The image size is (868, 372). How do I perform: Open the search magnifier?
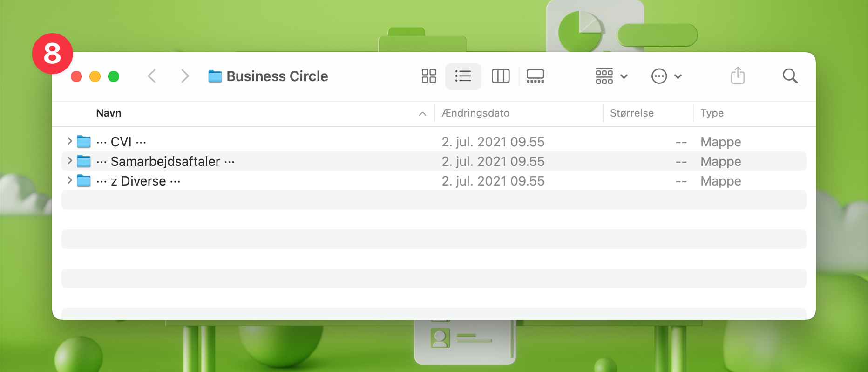pos(790,76)
